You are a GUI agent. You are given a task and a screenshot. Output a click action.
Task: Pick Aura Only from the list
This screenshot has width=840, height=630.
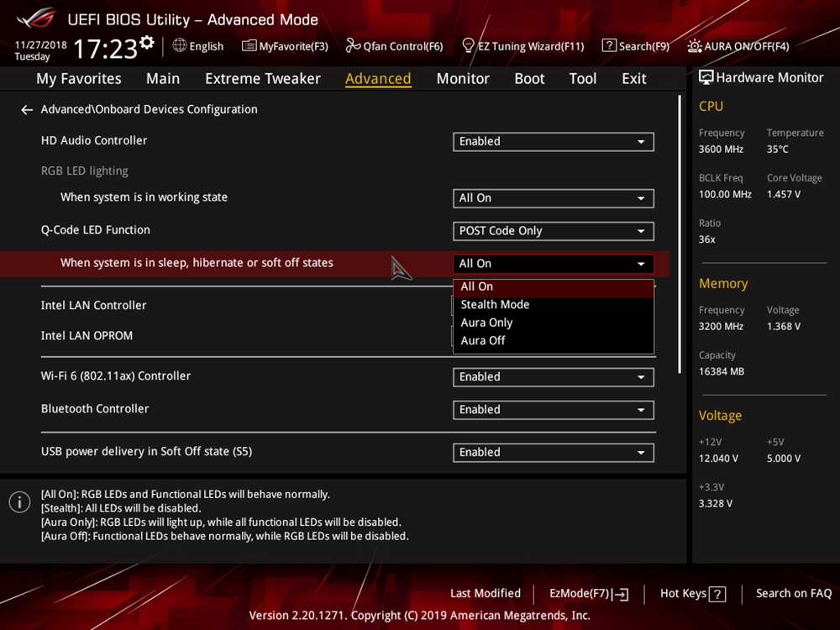(x=554, y=323)
